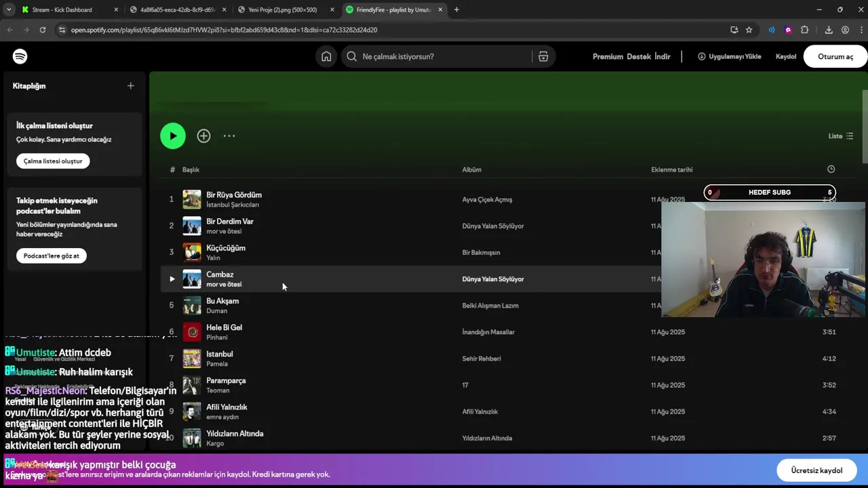Viewport: 868px width, 488px height.
Task: Sort by Albüm column header
Action: [472, 169]
